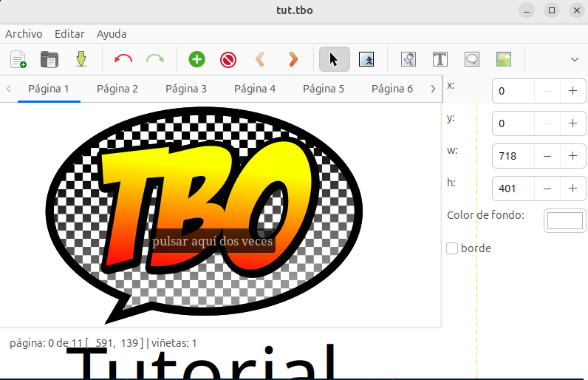588x380 pixels.
Task: Delete the page with the red prohibit icon
Action: pyautogui.click(x=228, y=59)
